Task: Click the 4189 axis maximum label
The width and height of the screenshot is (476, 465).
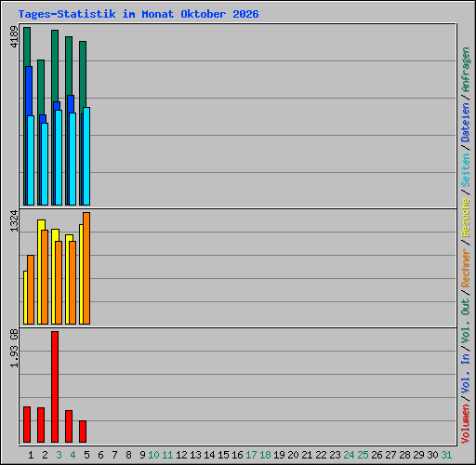Action: tap(14, 37)
